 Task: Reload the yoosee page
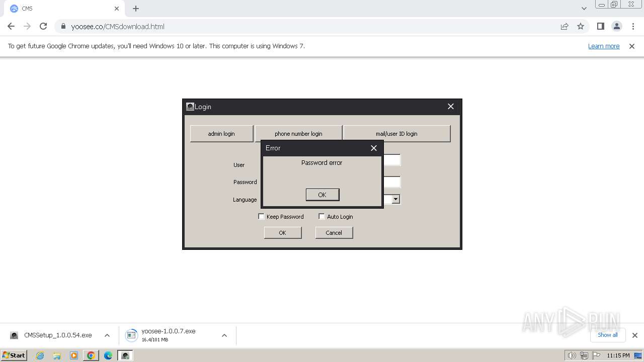[43, 26]
